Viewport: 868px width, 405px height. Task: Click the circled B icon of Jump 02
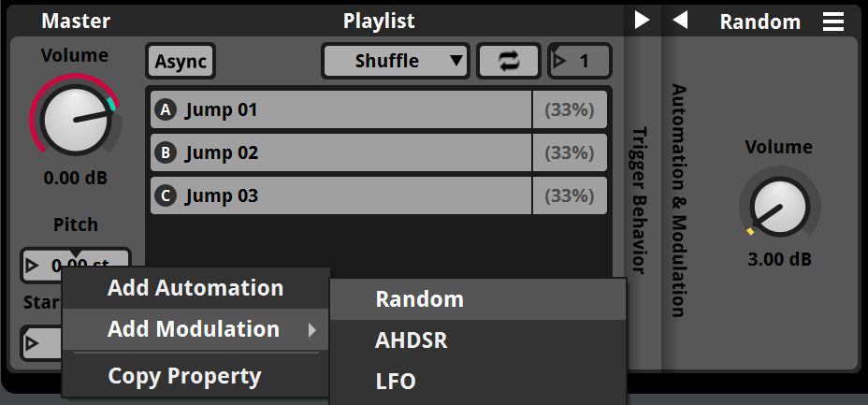coord(166,152)
